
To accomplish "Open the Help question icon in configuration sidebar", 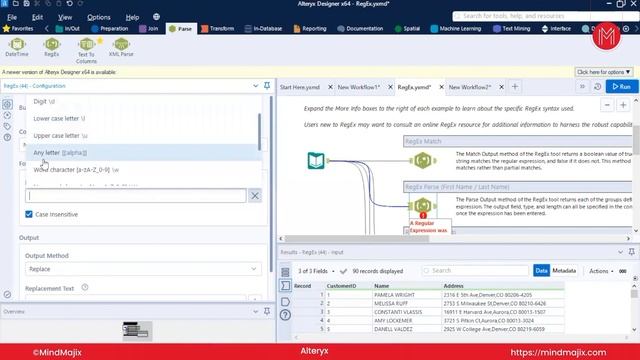I will coord(7,138).
